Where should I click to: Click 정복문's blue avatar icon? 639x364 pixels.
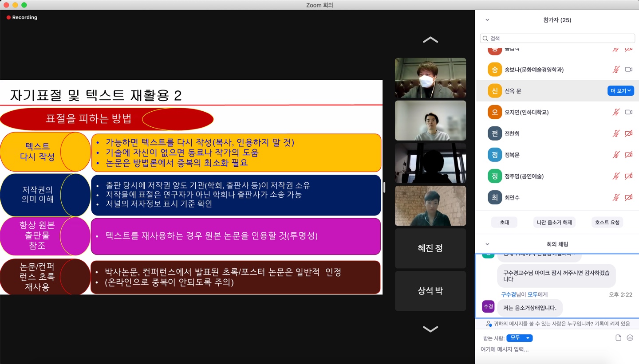[495, 155]
